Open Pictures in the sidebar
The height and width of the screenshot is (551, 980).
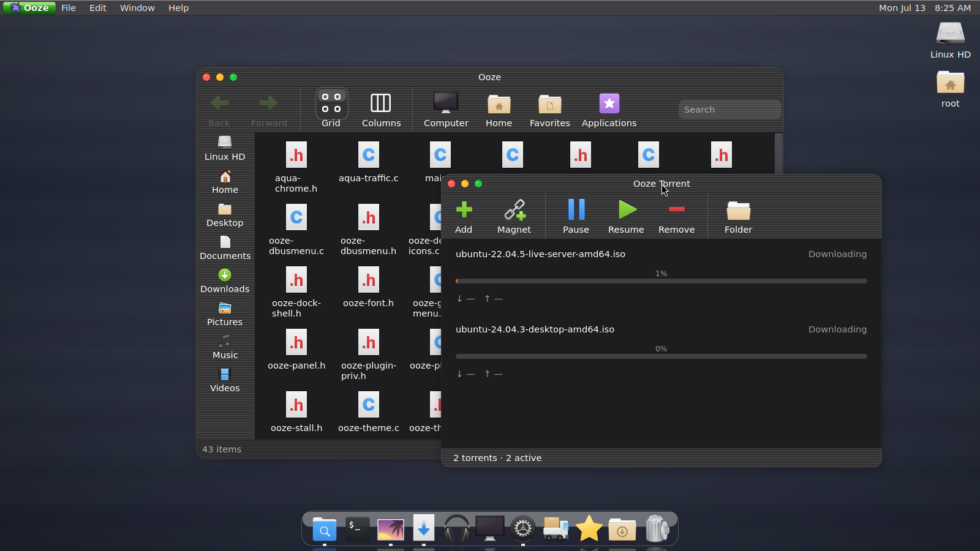click(225, 314)
